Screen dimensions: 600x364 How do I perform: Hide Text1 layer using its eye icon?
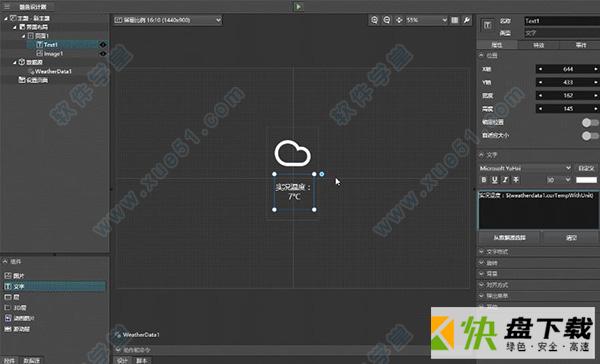click(x=103, y=45)
